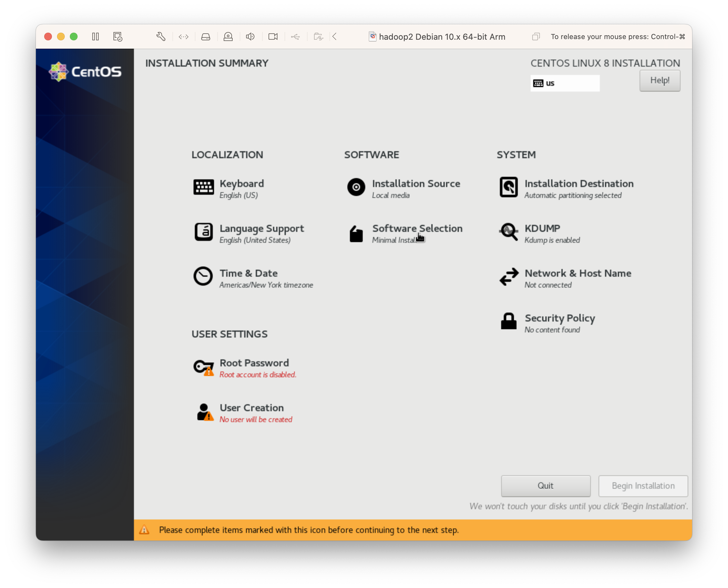Click the USB devices toolbar icon
The image size is (728, 588).
tap(295, 36)
